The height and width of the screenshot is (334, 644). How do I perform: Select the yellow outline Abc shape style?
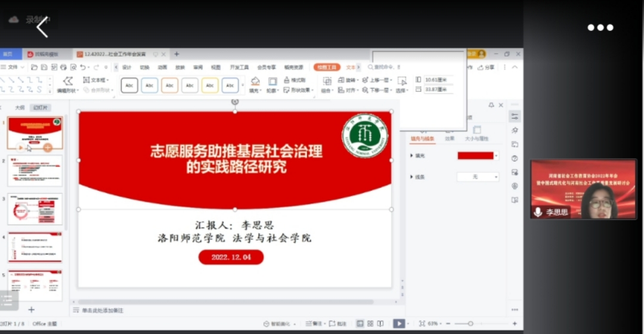click(210, 85)
